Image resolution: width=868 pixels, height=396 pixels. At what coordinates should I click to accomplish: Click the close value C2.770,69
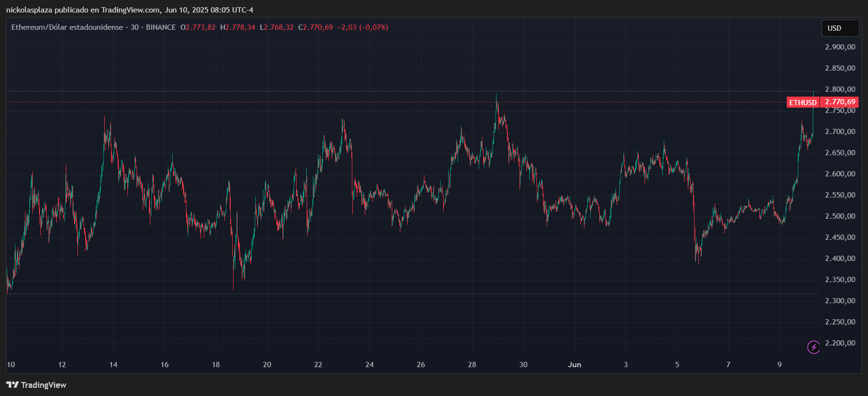(315, 27)
